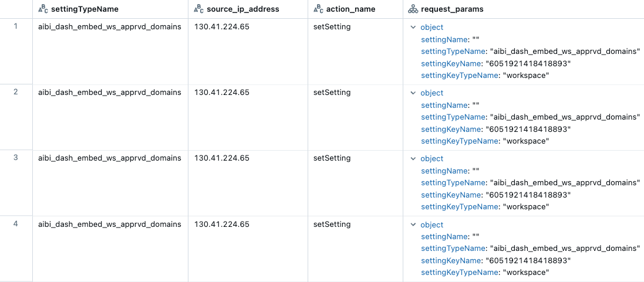Viewport: 644px width, 282px height.
Task: Click the struct type icon beside request_params
Action: click(x=413, y=9)
